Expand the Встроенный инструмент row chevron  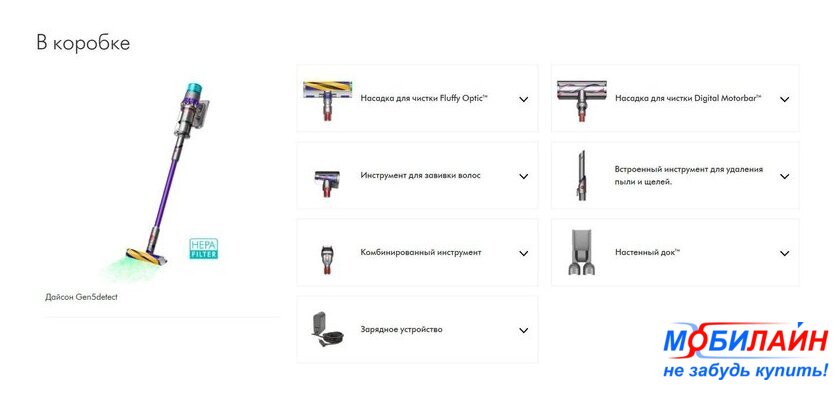pyautogui.click(x=785, y=176)
